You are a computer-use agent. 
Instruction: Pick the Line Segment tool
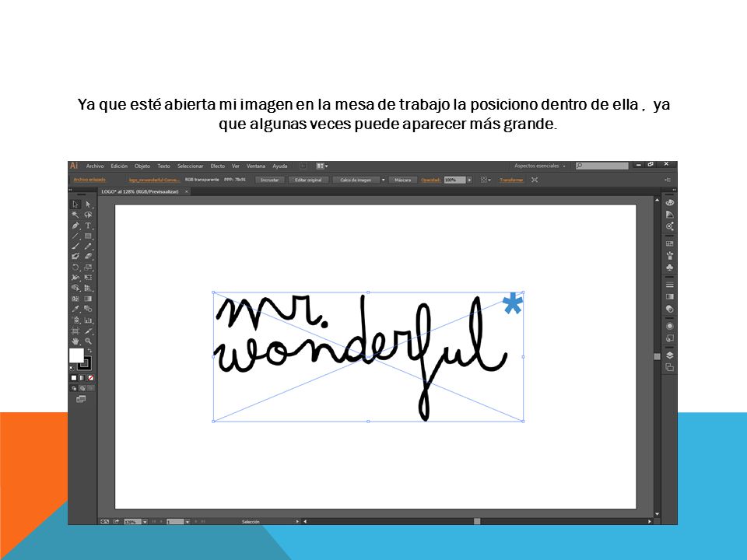(75, 236)
